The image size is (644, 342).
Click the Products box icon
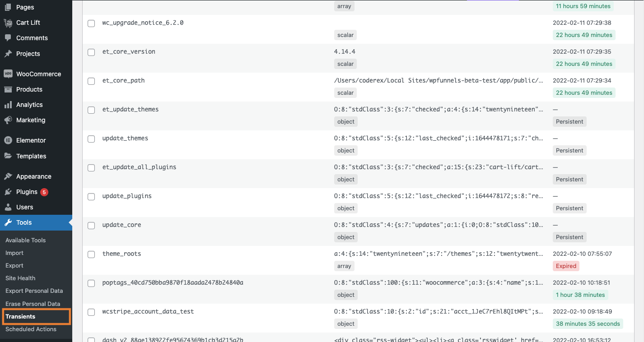pos(8,89)
